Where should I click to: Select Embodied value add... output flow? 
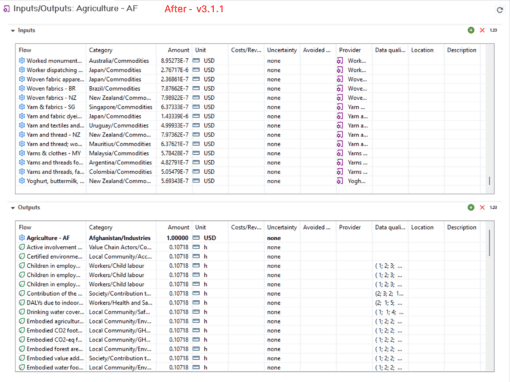(54, 358)
